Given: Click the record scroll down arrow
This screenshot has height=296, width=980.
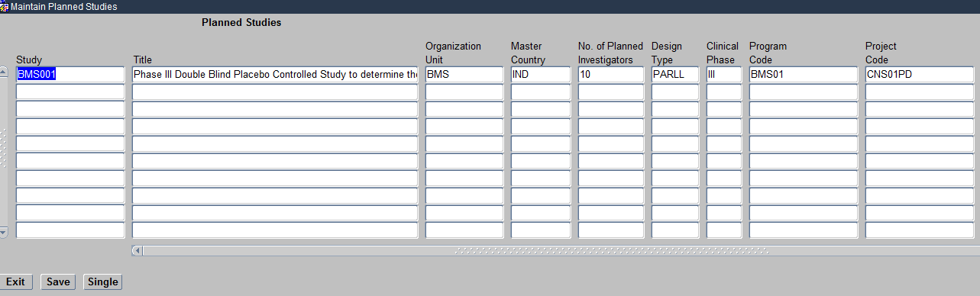Looking at the screenshot, I should click(3, 232).
